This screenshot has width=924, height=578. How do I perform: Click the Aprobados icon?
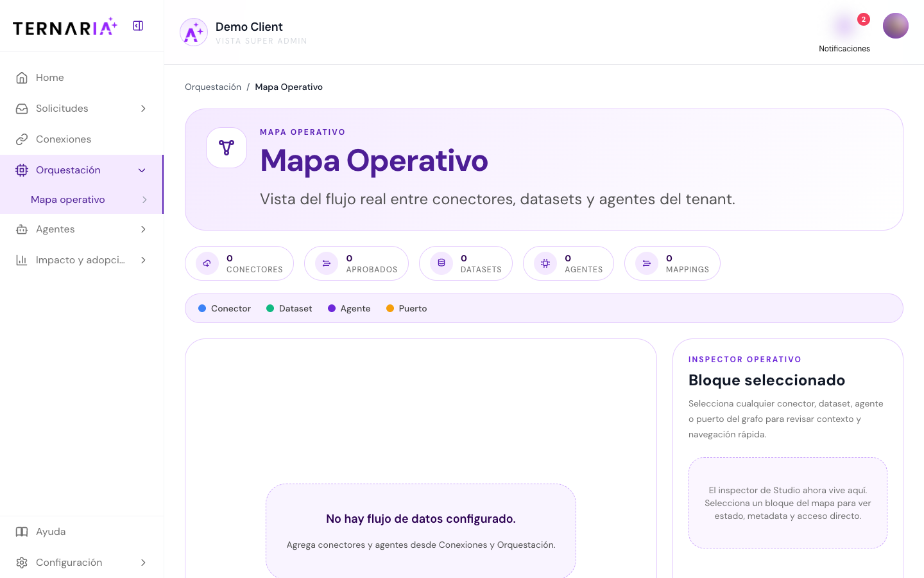coord(327,263)
